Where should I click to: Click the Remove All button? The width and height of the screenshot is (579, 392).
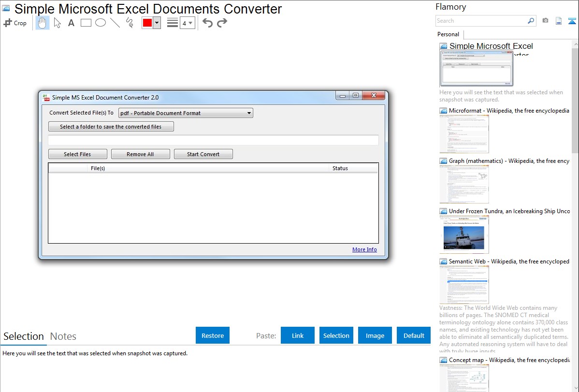pyautogui.click(x=140, y=154)
